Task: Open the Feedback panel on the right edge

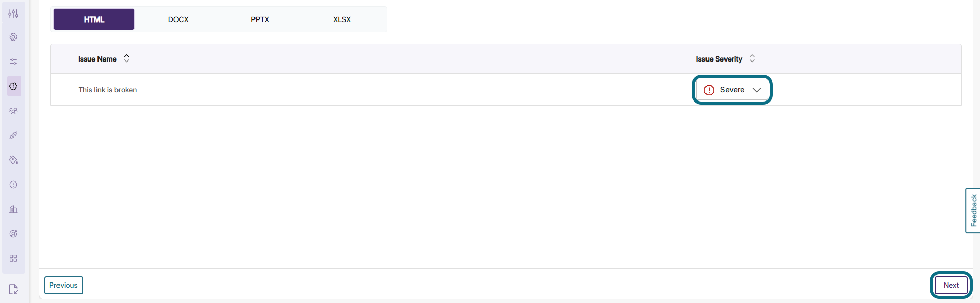Action: click(x=972, y=210)
